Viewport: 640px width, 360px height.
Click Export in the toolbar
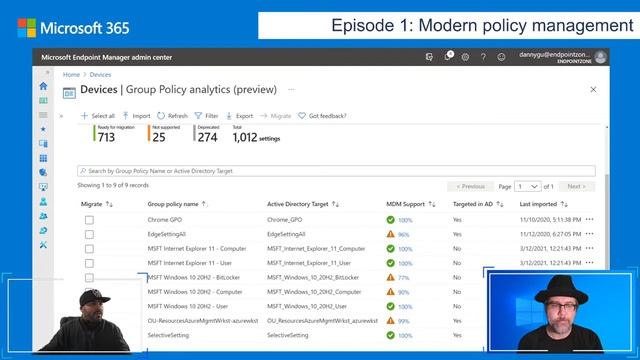240,116
